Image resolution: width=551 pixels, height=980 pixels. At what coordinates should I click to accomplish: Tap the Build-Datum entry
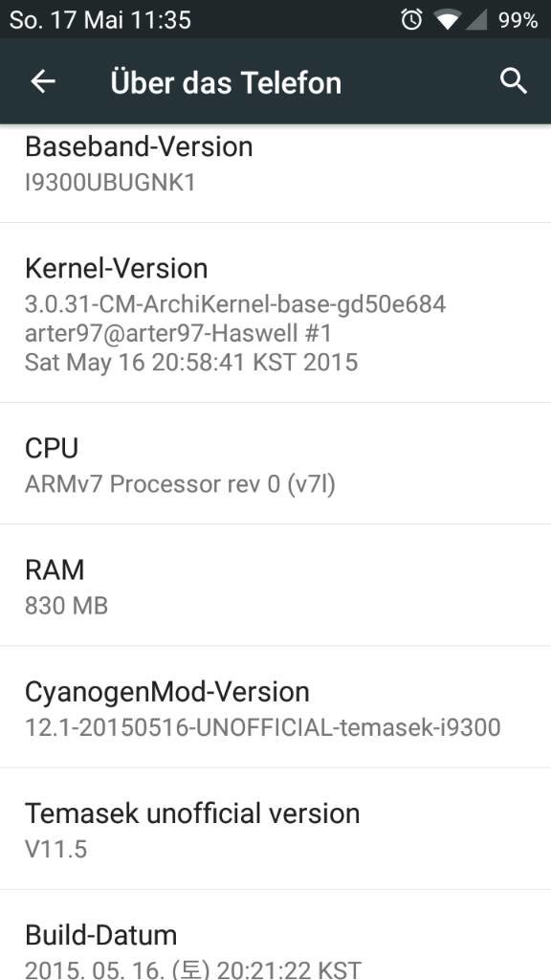[x=275, y=935]
